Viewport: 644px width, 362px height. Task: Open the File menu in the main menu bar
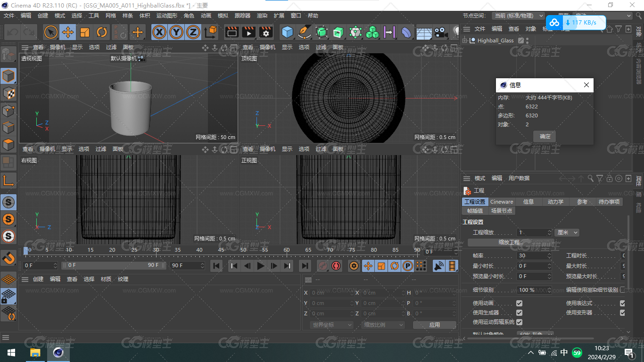coord(9,16)
